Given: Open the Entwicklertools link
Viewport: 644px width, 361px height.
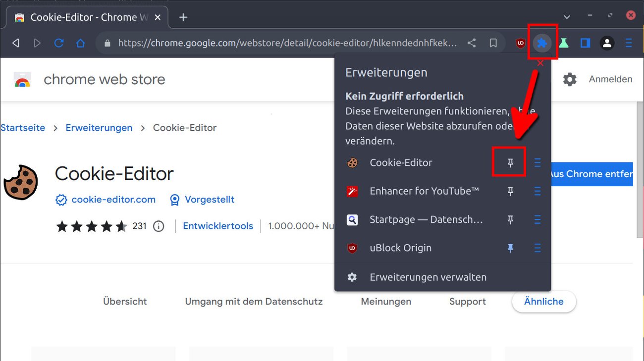Looking at the screenshot, I should click(x=218, y=225).
